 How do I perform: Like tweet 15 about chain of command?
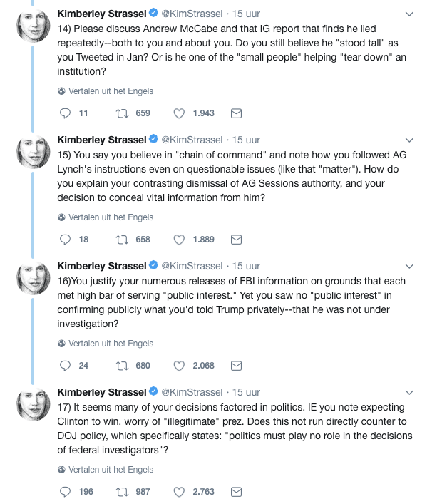coord(180,240)
